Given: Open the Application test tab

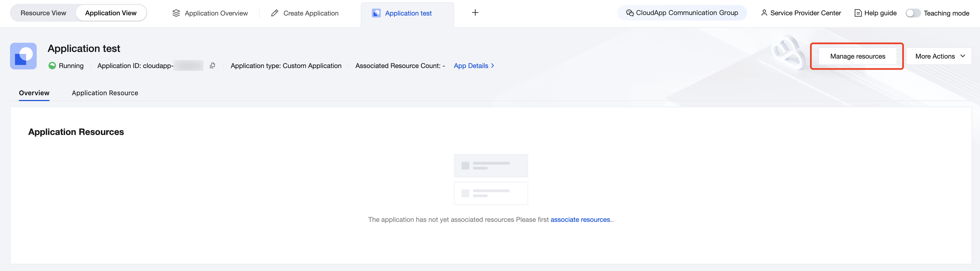Looking at the screenshot, I should click(408, 14).
